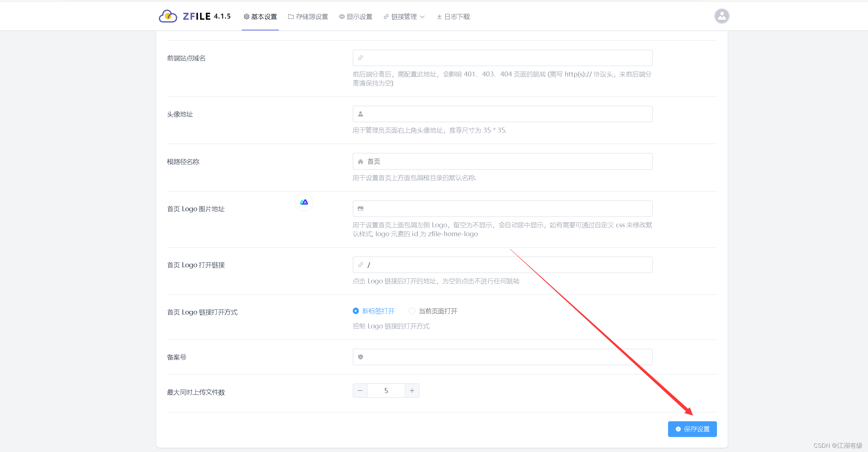Focus the 首页 Logo 打开链接 input

[502, 265]
